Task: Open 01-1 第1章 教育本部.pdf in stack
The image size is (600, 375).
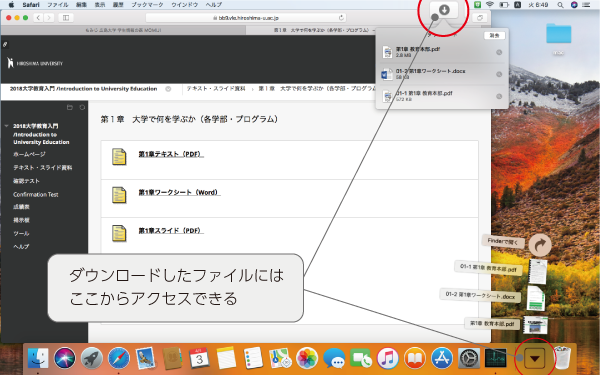Action: [538, 271]
